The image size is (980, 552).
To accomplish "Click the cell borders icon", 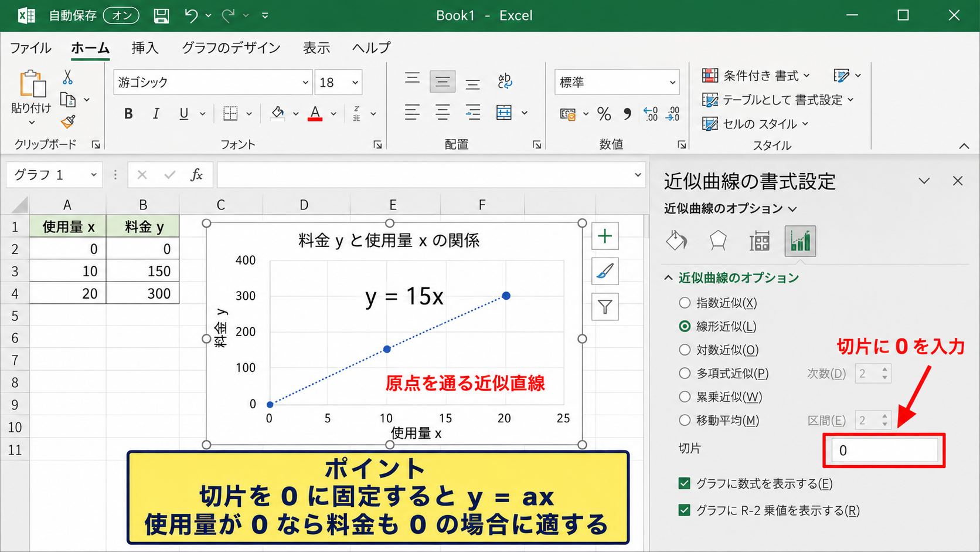I will coord(230,113).
